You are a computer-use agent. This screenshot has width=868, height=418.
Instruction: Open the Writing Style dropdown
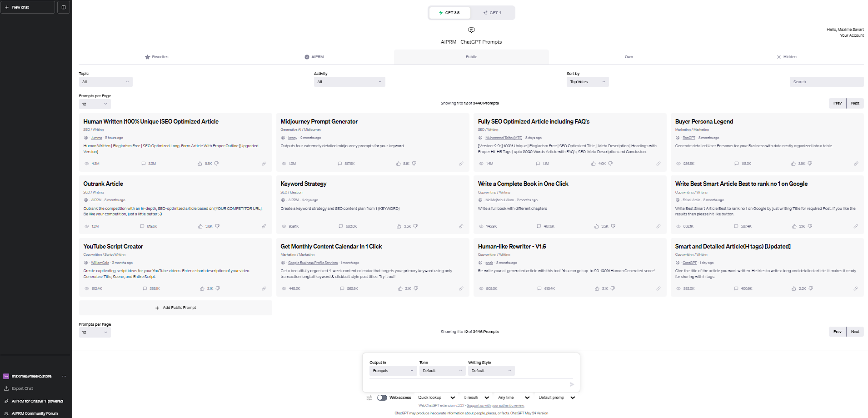click(x=492, y=371)
